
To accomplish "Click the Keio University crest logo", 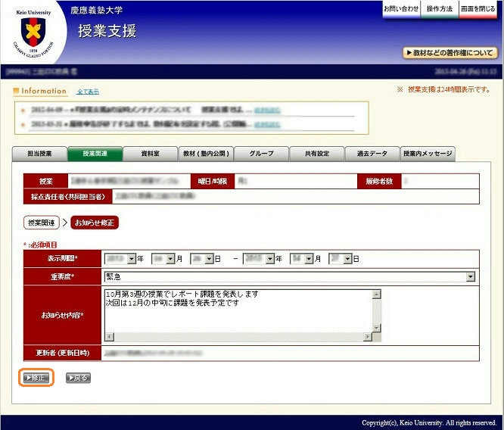I will (x=33, y=33).
